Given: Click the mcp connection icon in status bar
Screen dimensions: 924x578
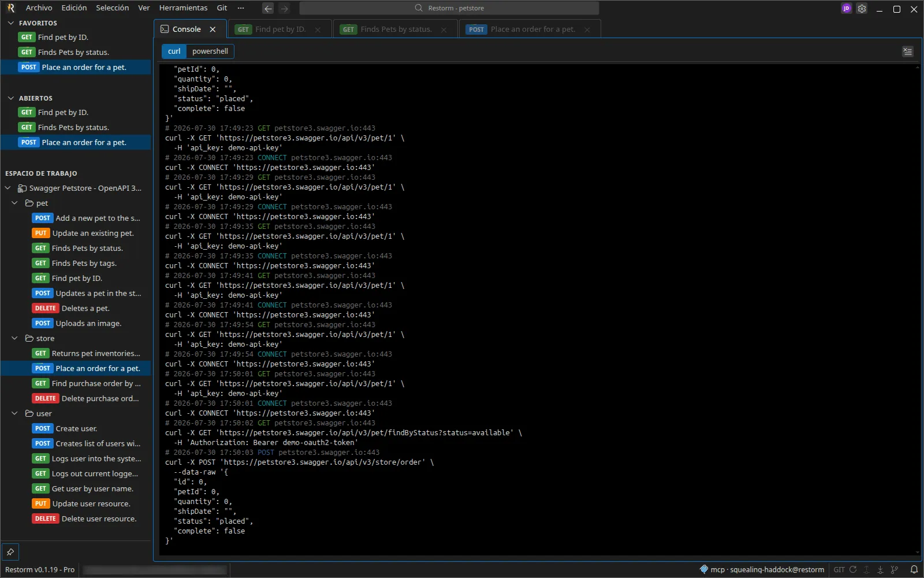Looking at the screenshot, I should click(703, 569).
